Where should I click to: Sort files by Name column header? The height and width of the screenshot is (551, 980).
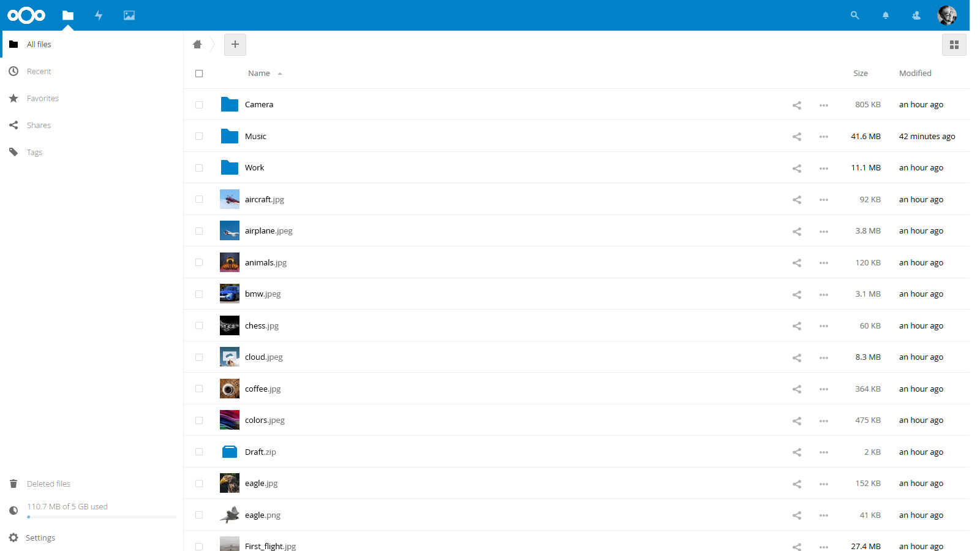pyautogui.click(x=259, y=74)
